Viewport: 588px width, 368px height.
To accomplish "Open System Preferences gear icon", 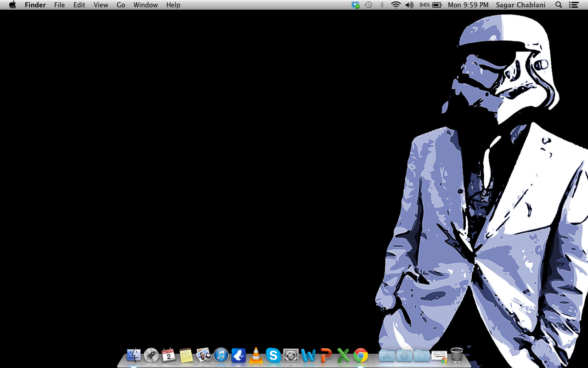I will click(x=291, y=355).
